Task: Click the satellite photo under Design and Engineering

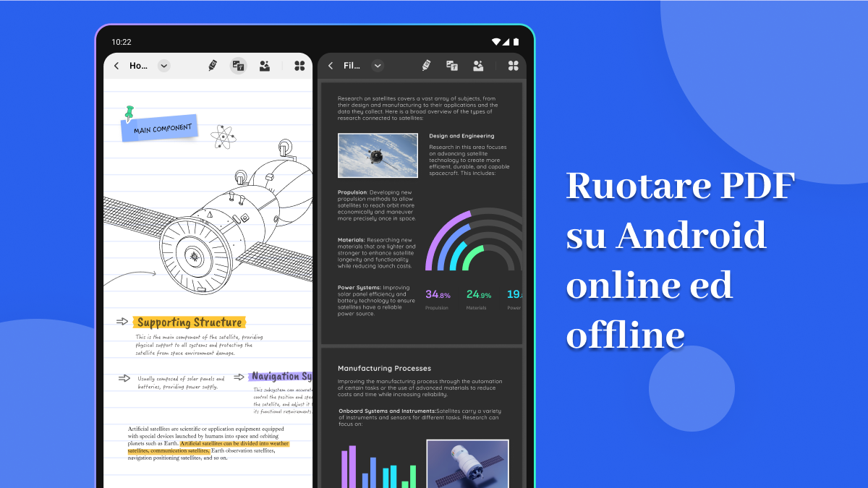Action: (378, 155)
